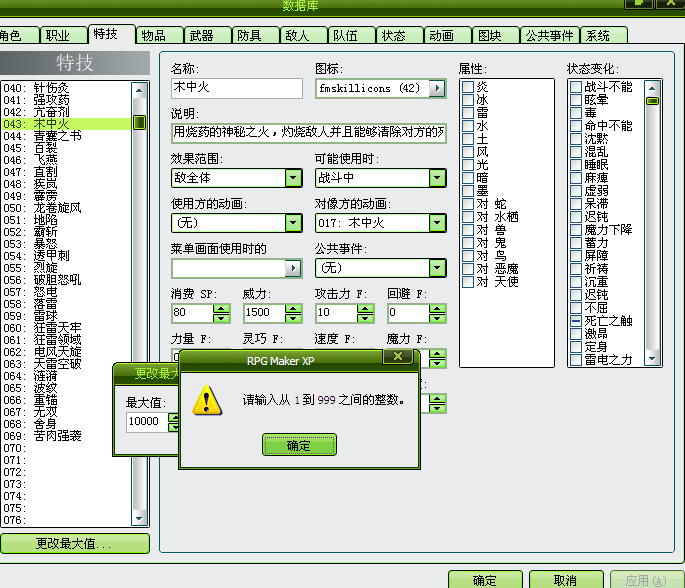Toggle the 对 恶魔 attribute checkbox
Screen dimensions: 685x588
click(x=468, y=269)
